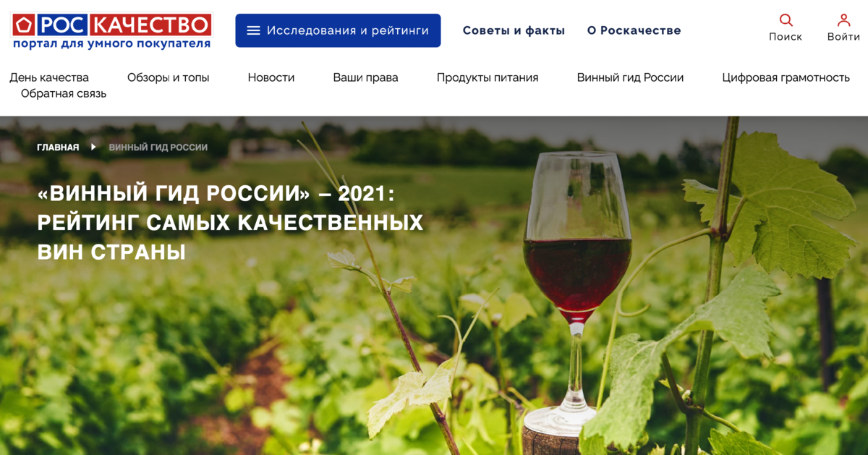Click the portal tagline under logo
868x455 pixels.
(x=112, y=44)
